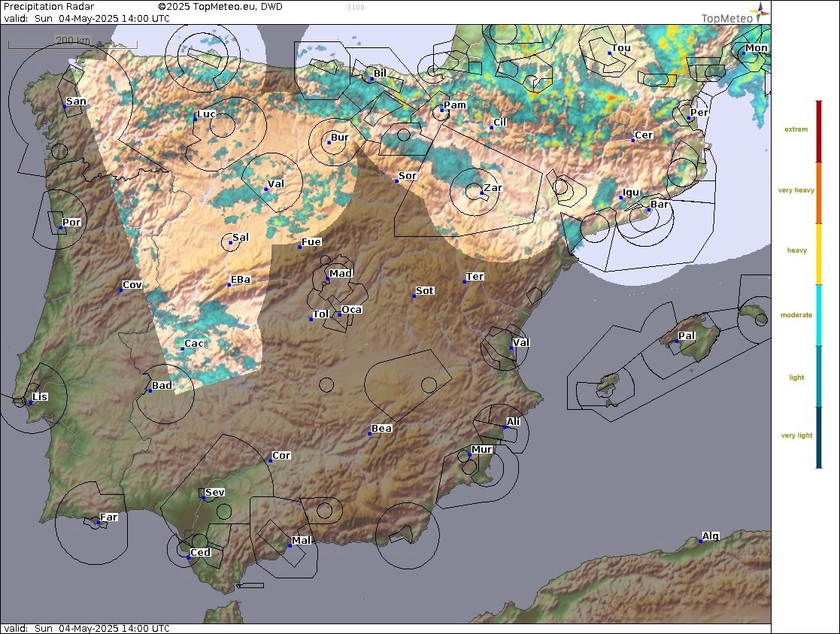840x634 pixels.
Task: Click the 'very light' legend label
Action: pyautogui.click(x=796, y=435)
